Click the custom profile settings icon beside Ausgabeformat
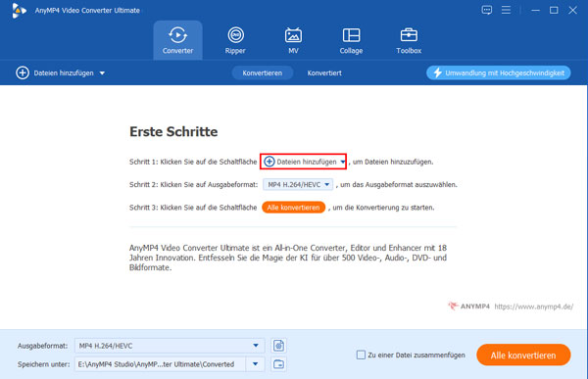Image resolution: width=588 pixels, height=379 pixels. click(x=278, y=346)
